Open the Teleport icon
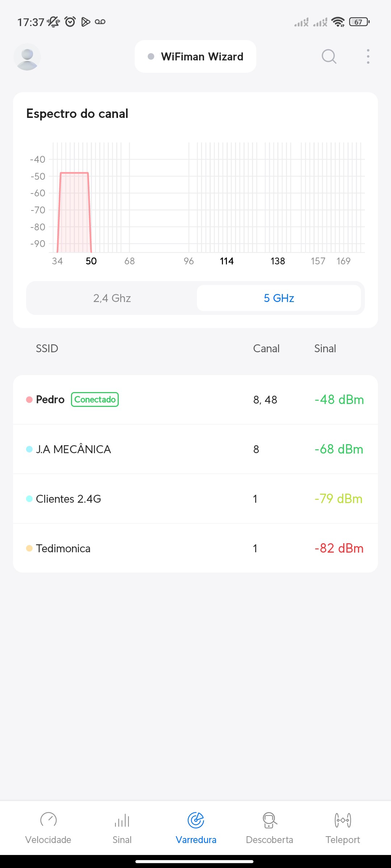Viewport: 391px width, 868px height. (x=342, y=820)
